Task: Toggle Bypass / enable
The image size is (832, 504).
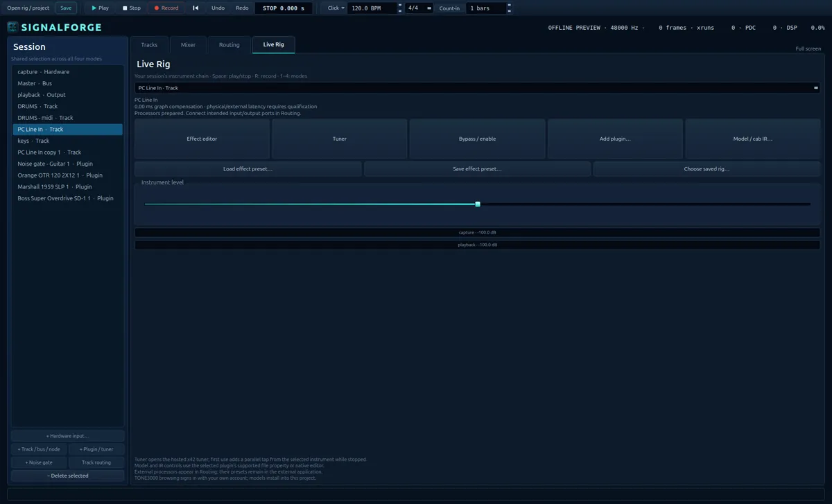Action: click(477, 139)
